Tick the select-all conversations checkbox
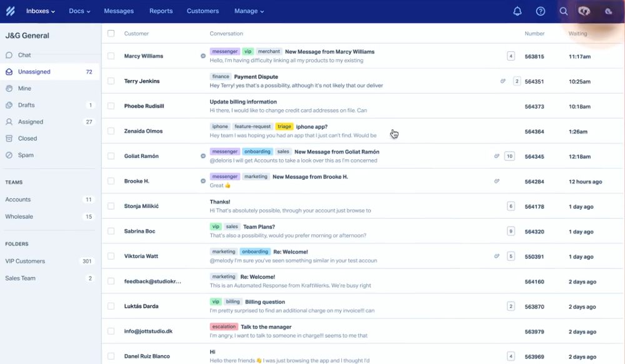Screen dimensions: 625x364 (111, 34)
